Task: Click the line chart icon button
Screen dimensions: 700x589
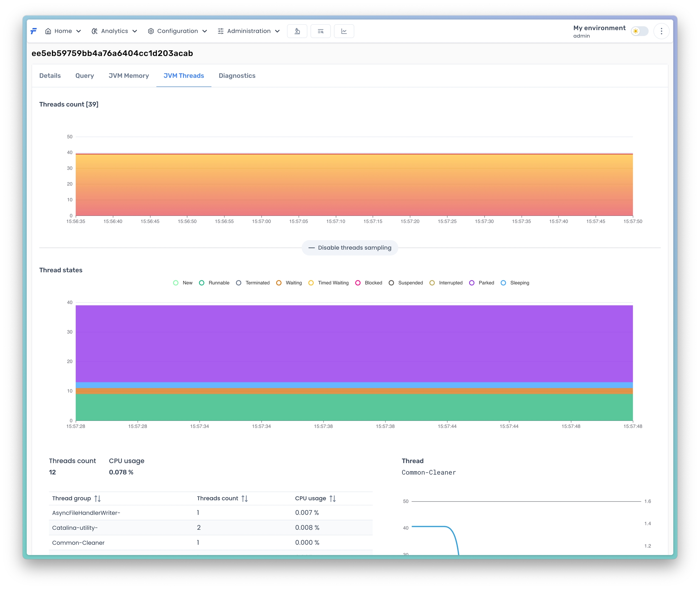Action: [344, 31]
